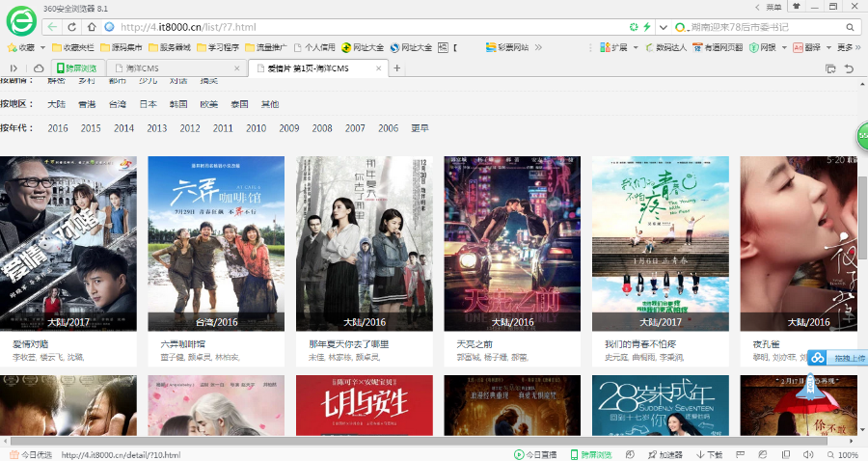868x461 pixels.
Task: Open the 源码集市 bookmark folder
Action: pyautogui.click(x=122, y=47)
